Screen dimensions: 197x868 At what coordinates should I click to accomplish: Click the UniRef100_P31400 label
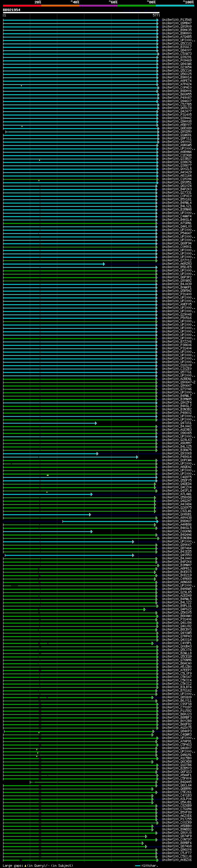(x=176, y=294)
